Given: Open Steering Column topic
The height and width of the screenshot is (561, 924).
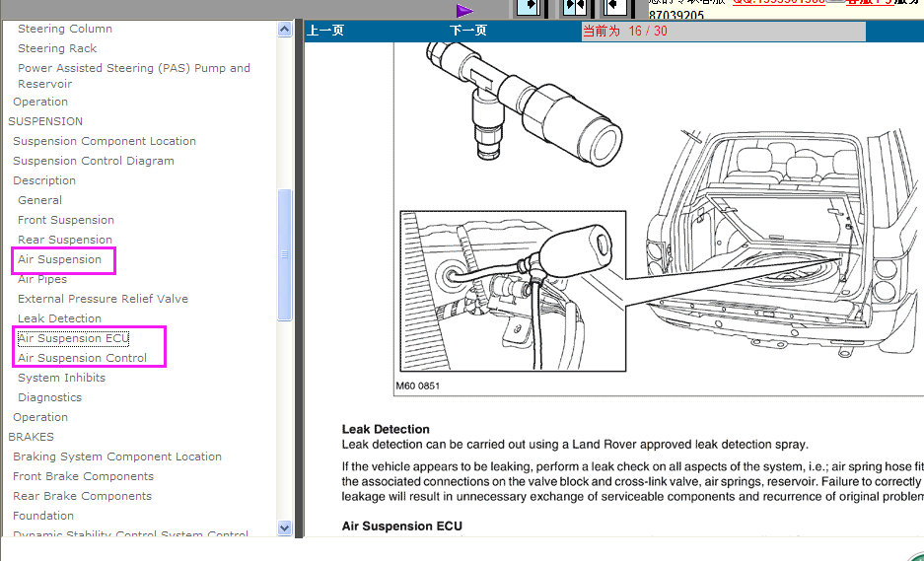Looking at the screenshot, I should pos(65,29).
